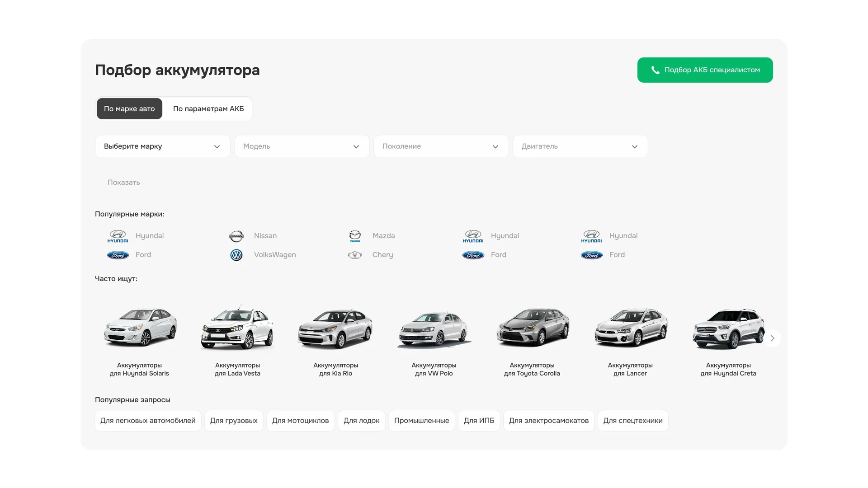Click the Показать button
The image size is (868, 488).
tap(124, 183)
